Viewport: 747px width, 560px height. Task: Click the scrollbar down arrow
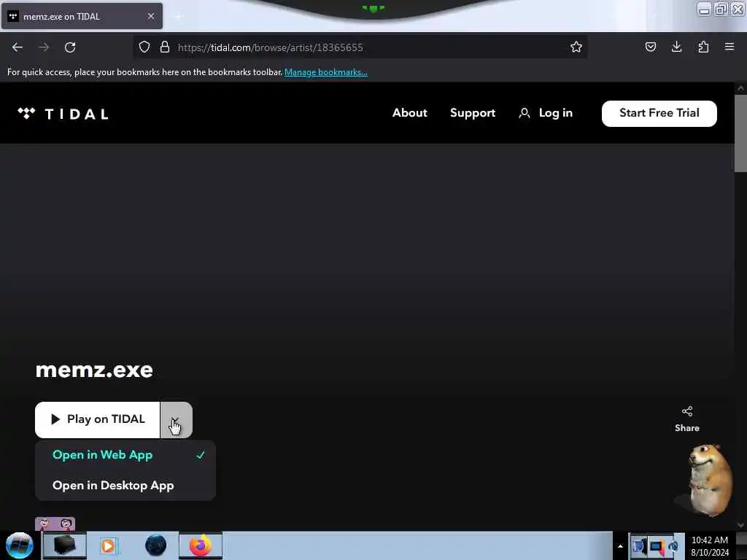pos(740,525)
